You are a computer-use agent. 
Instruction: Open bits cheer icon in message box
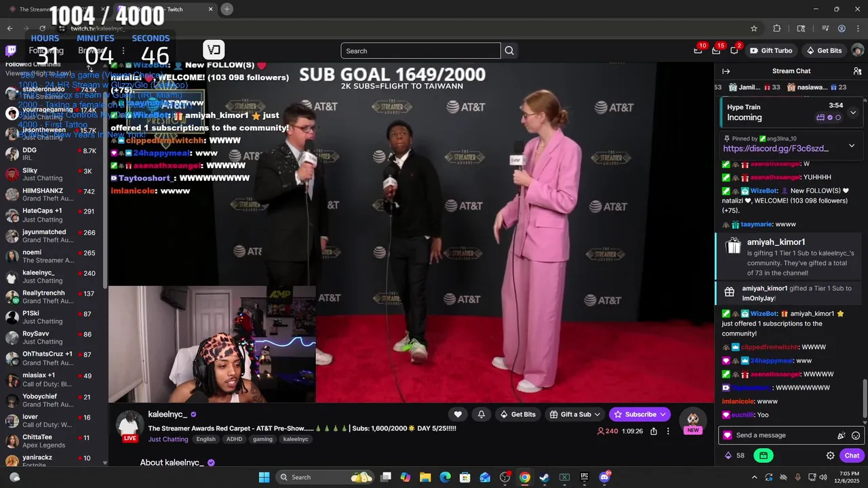pos(842,436)
